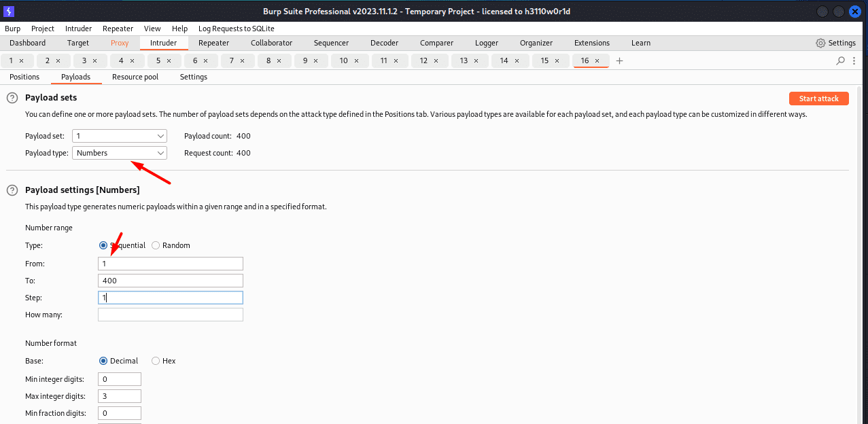
Task: Click the search magnifier icon
Action: point(840,60)
